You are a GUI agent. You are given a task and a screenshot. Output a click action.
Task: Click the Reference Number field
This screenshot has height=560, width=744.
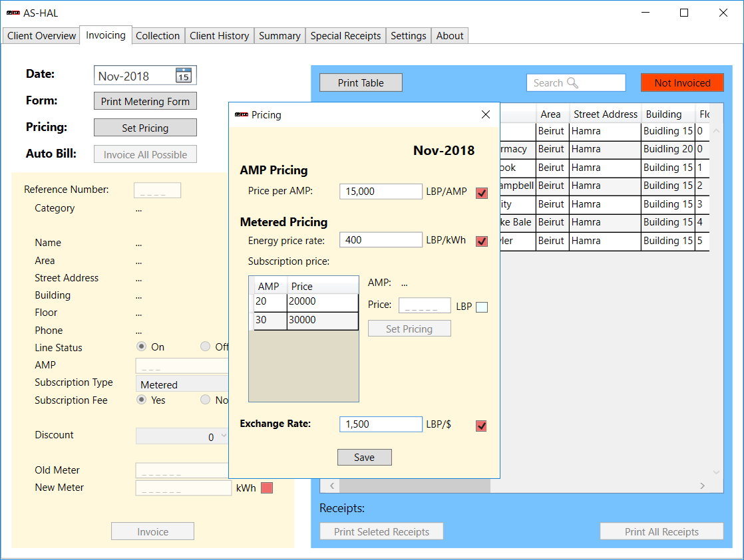point(157,190)
